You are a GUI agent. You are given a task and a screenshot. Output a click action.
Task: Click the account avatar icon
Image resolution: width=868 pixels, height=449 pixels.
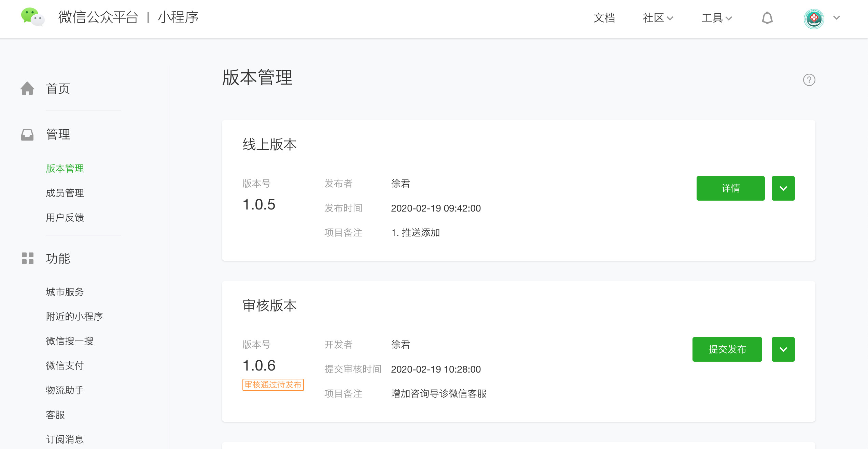pyautogui.click(x=814, y=18)
